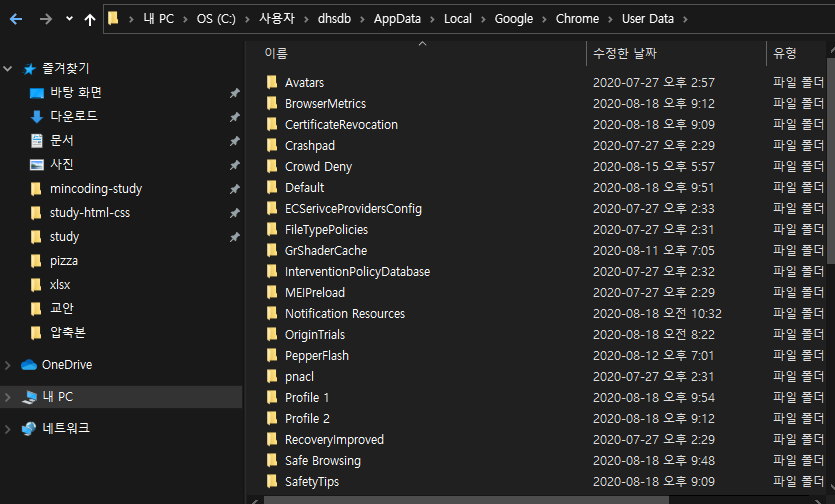Select the Crowd Deny folder icon
The height and width of the screenshot is (504, 835).
(x=272, y=166)
